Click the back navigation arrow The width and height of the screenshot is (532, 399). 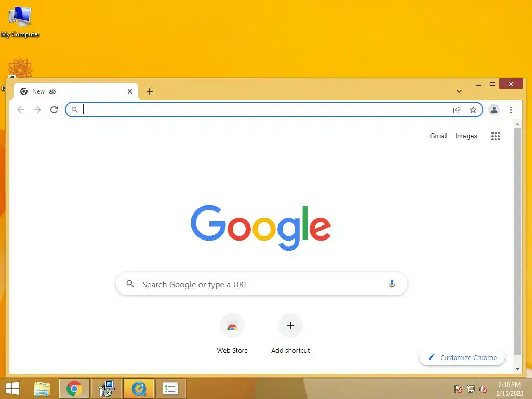(x=21, y=110)
